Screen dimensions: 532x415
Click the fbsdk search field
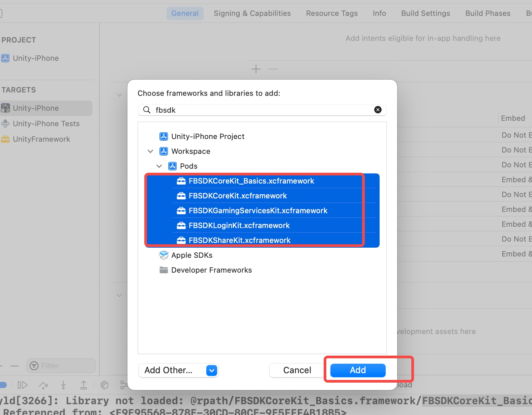click(x=262, y=110)
